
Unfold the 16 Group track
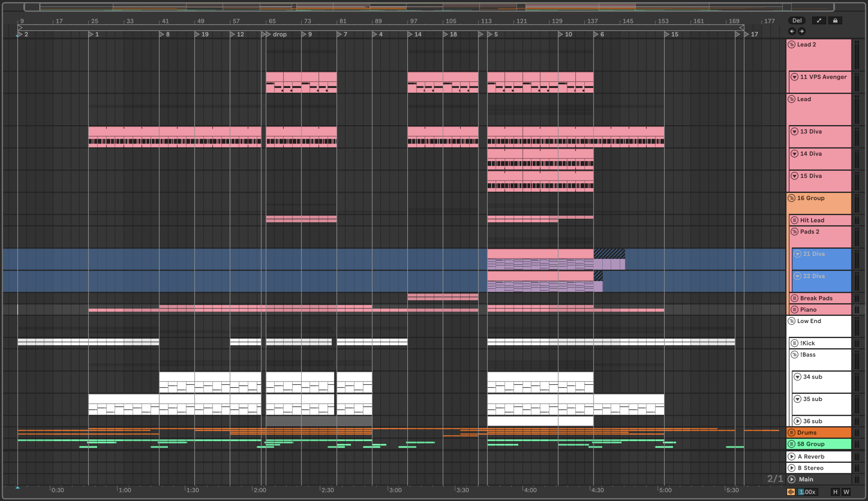pyautogui.click(x=792, y=198)
